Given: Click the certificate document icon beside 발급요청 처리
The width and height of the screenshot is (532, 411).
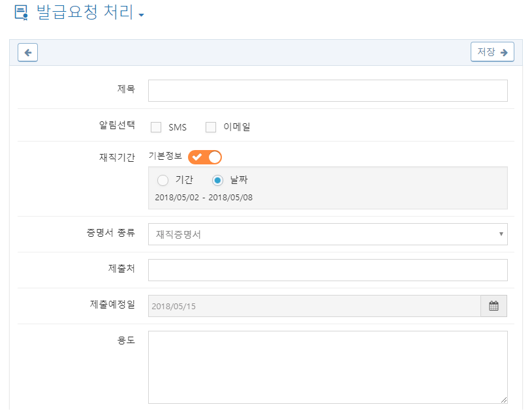Looking at the screenshot, I should (22, 13).
